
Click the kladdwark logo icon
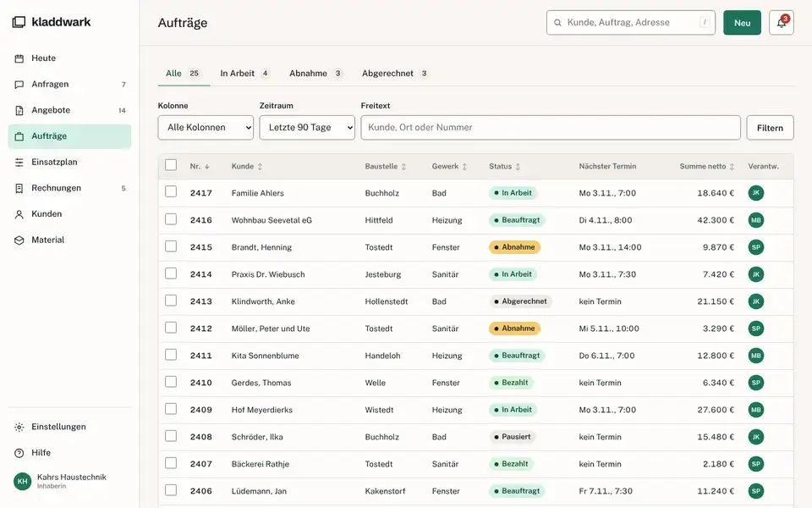click(19, 22)
